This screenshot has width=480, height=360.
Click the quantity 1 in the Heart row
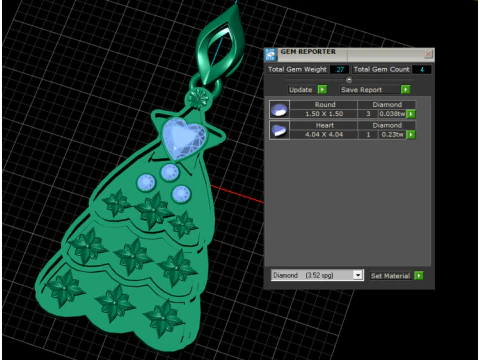click(x=368, y=135)
